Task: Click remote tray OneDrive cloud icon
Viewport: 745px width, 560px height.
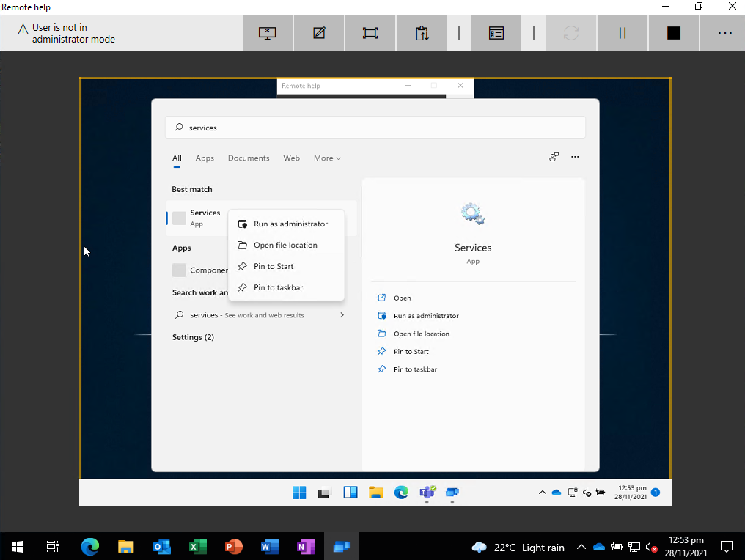Action: tap(557, 493)
